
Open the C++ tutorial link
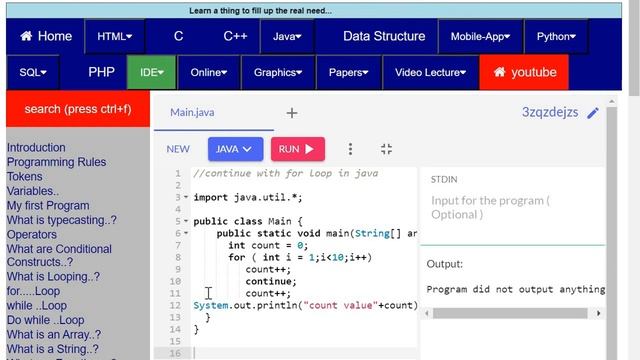(235, 36)
